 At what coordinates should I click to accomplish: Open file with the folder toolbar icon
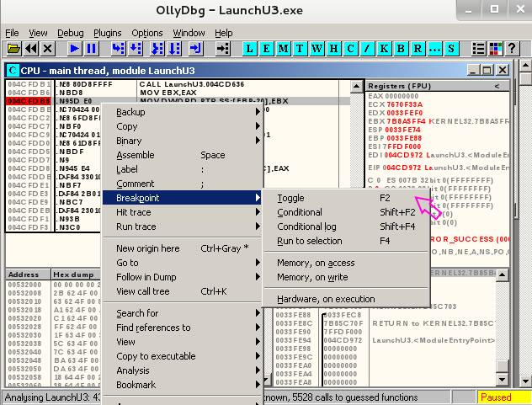click(x=14, y=49)
